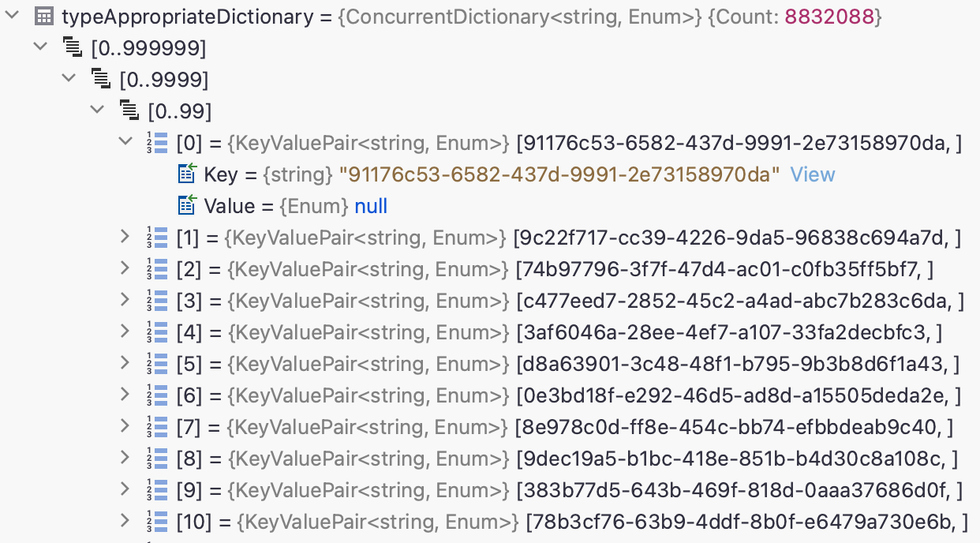
Task: Click the null Value link
Action: (371, 205)
